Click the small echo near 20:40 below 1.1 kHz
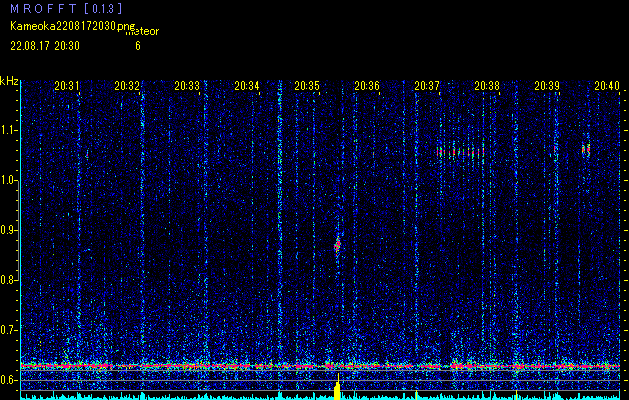629x400 pixels. point(586,150)
